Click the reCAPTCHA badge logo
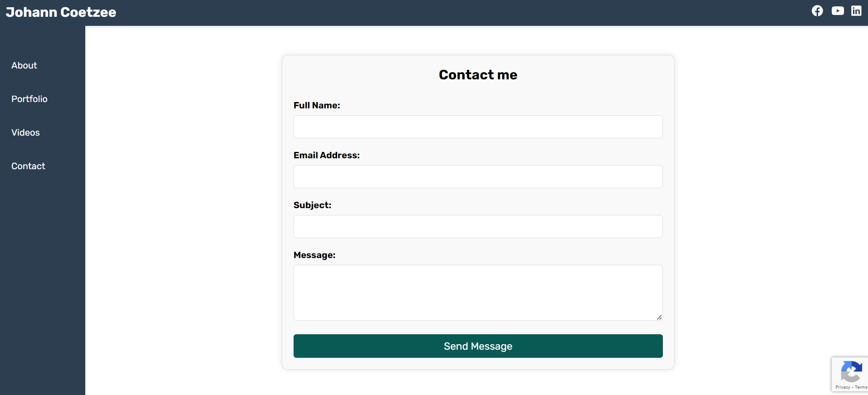Screen dimensions: 868x395 (851, 371)
